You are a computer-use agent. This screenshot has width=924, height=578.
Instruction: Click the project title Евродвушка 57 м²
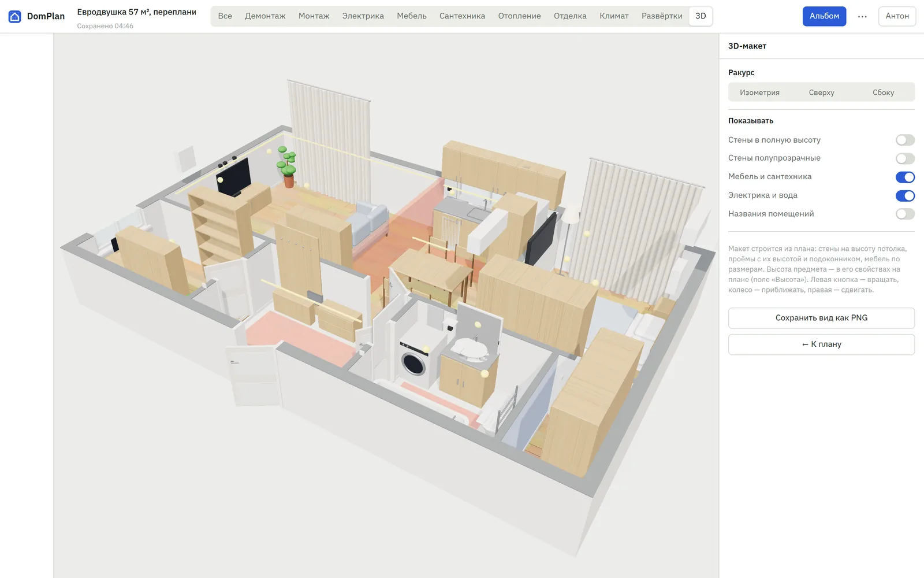(137, 12)
